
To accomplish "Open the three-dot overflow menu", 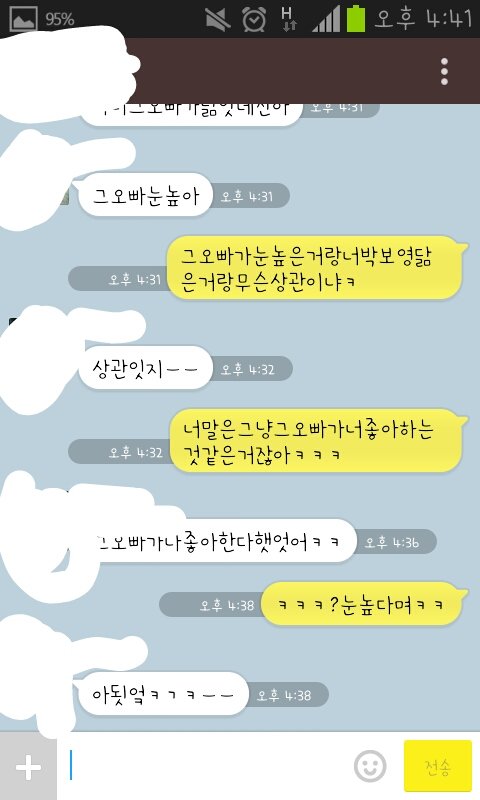I will click(444, 71).
